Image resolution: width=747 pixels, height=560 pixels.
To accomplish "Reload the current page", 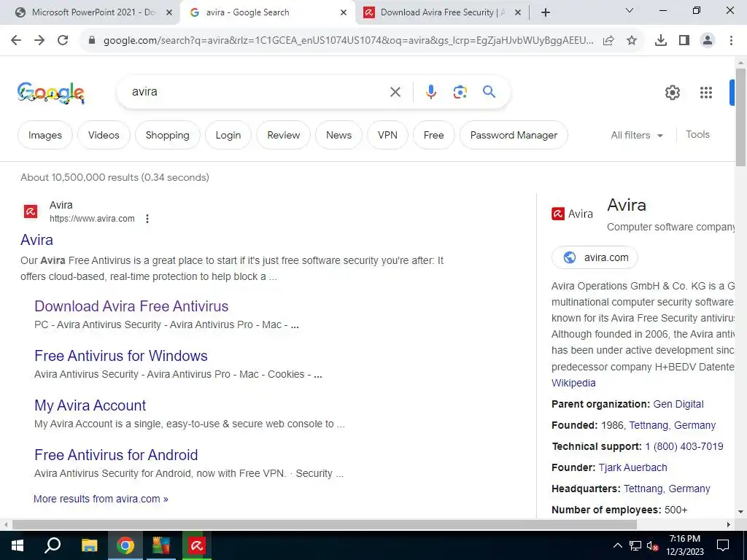I will [63, 41].
